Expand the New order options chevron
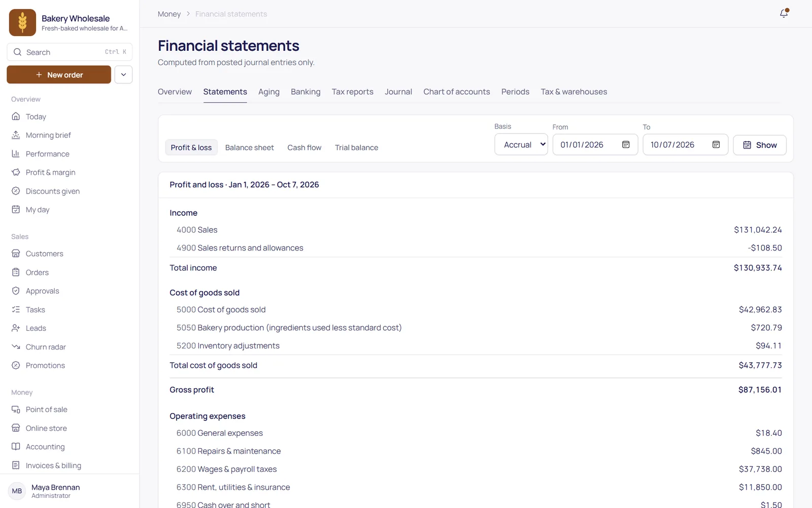812x508 pixels. click(123, 75)
